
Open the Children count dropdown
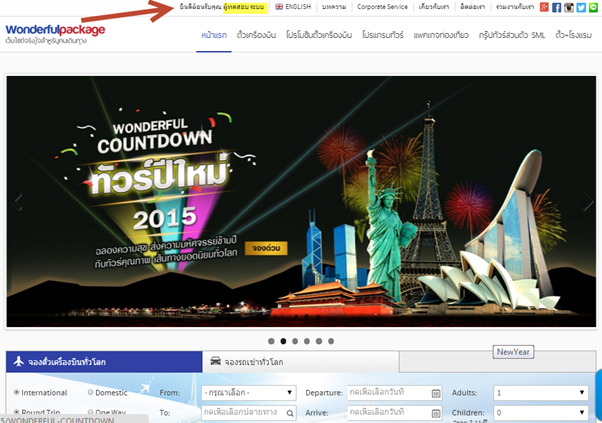541,413
